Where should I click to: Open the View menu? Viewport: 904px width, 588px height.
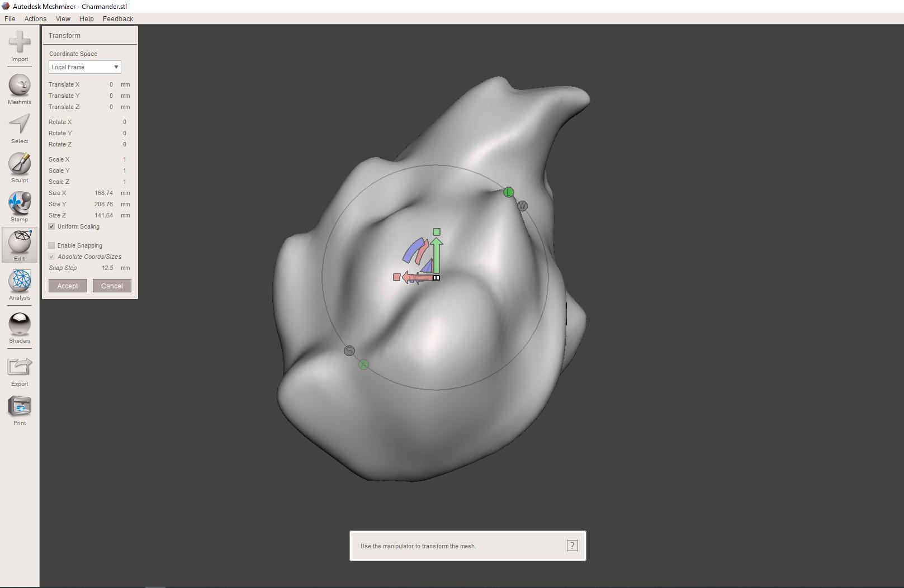[x=63, y=18]
